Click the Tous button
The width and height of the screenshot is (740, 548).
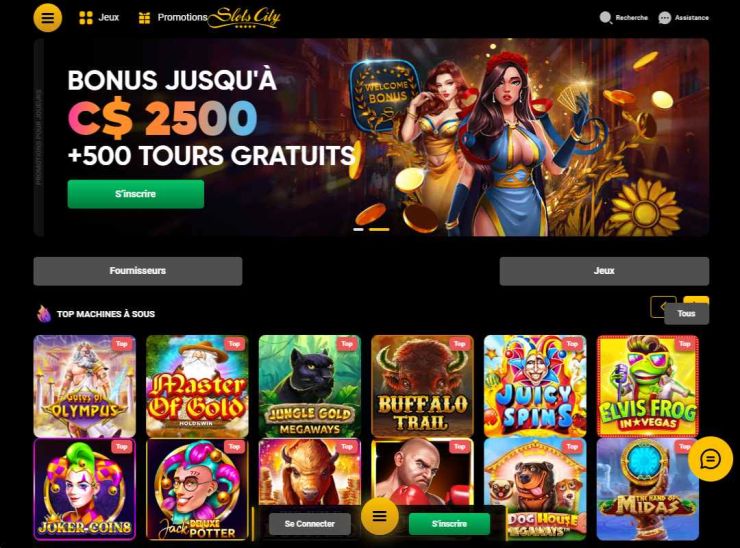pos(686,314)
